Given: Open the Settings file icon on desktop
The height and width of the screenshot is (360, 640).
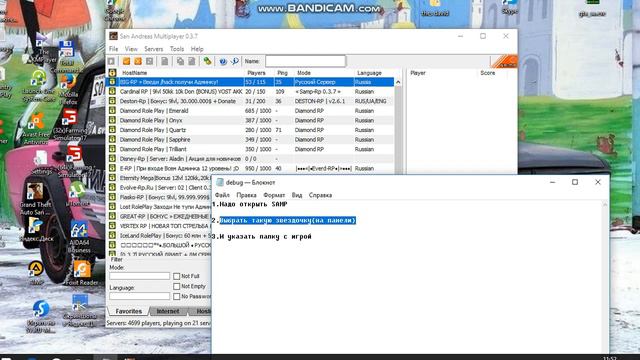Looking at the screenshot, I should pos(41,162).
